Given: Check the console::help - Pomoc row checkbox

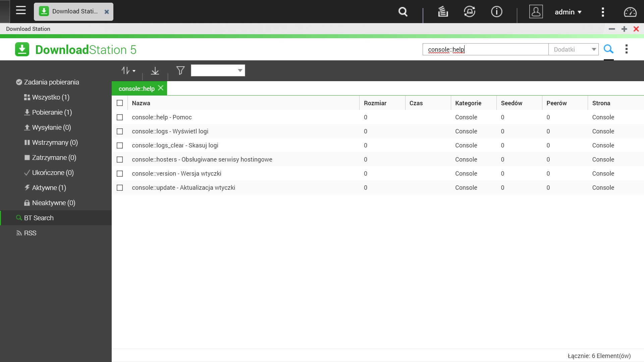Looking at the screenshot, I should pos(120,117).
